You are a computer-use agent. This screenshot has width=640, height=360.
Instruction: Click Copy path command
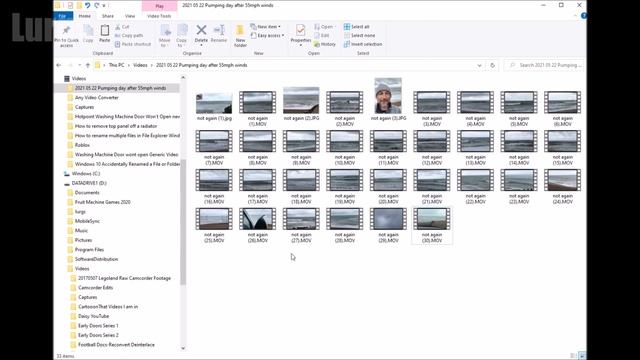click(129, 36)
